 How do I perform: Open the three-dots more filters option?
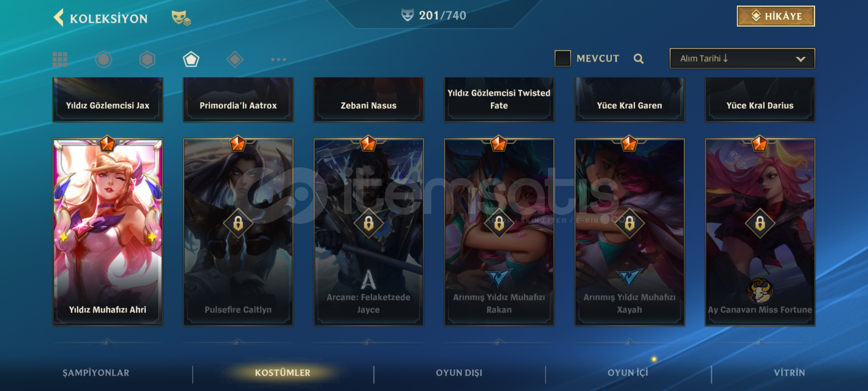point(278,59)
